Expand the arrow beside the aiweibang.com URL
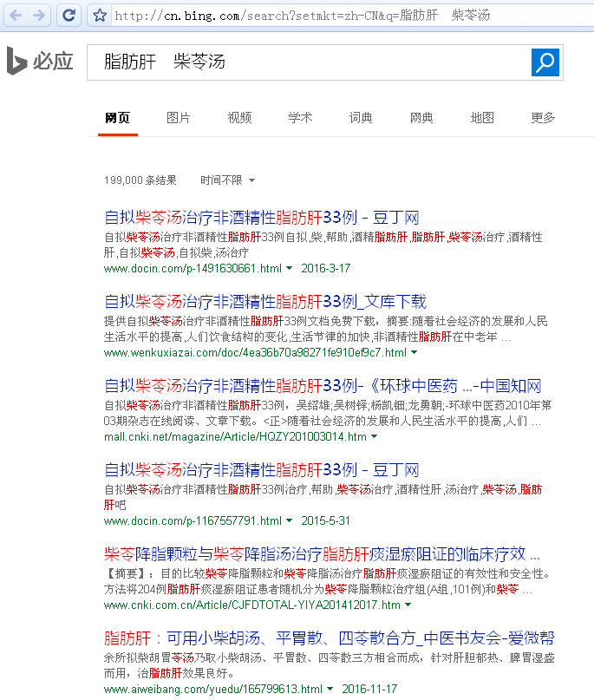 click(x=330, y=689)
